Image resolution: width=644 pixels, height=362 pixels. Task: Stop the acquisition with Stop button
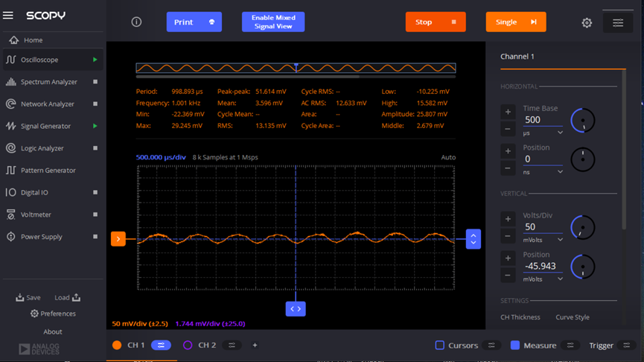tap(436, 22)
